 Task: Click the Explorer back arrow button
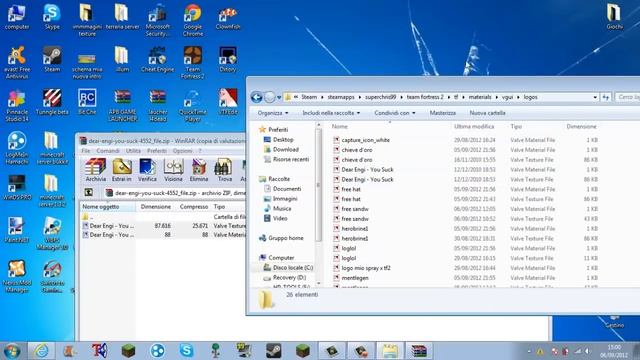click(256, 97)
